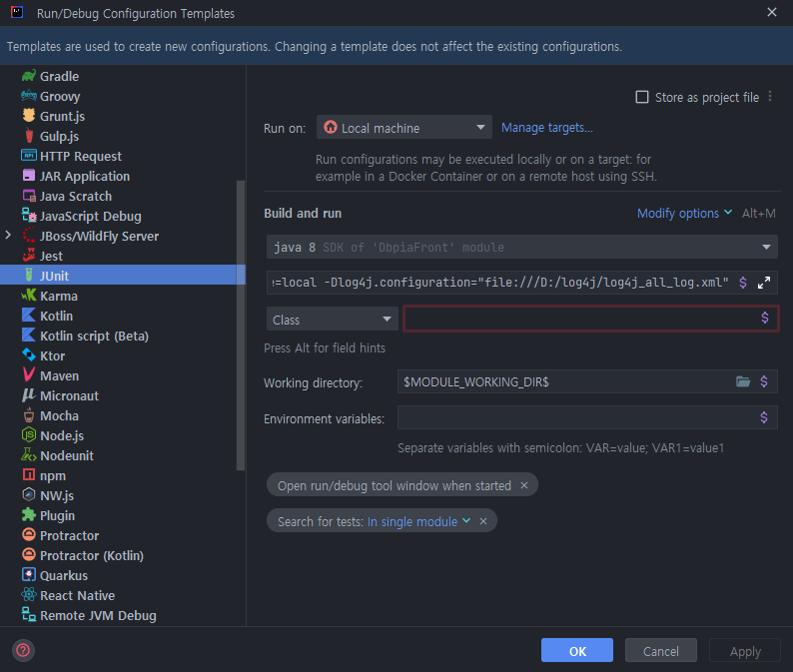Click the Ktor icon
Screen dimensions: 793x672
[29, 355]
